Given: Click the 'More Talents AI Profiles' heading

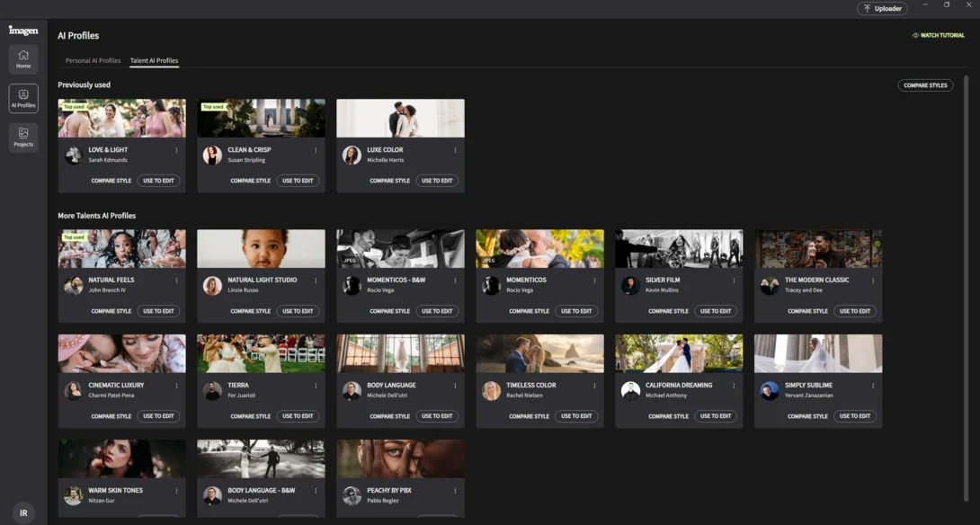Looking at the screenshot, I should pos(97,216).
